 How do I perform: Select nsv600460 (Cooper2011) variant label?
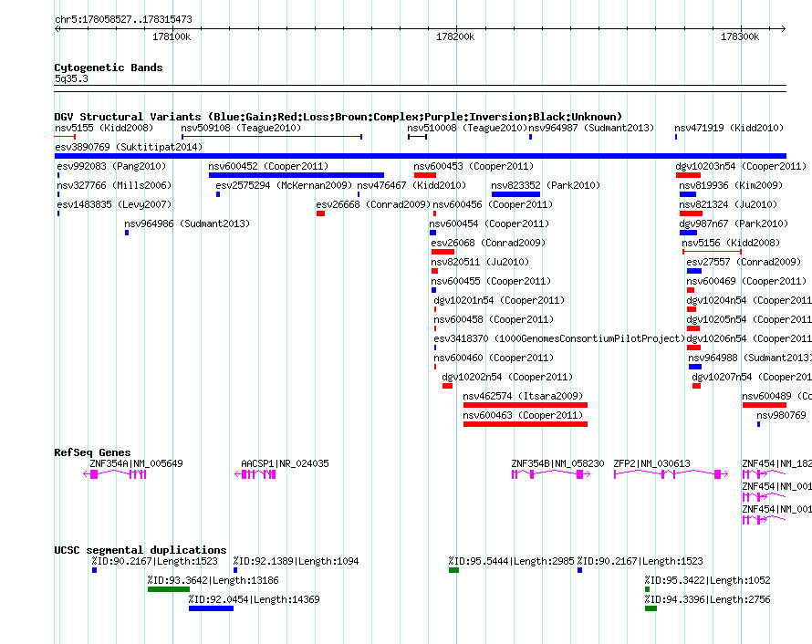point(494,358)
